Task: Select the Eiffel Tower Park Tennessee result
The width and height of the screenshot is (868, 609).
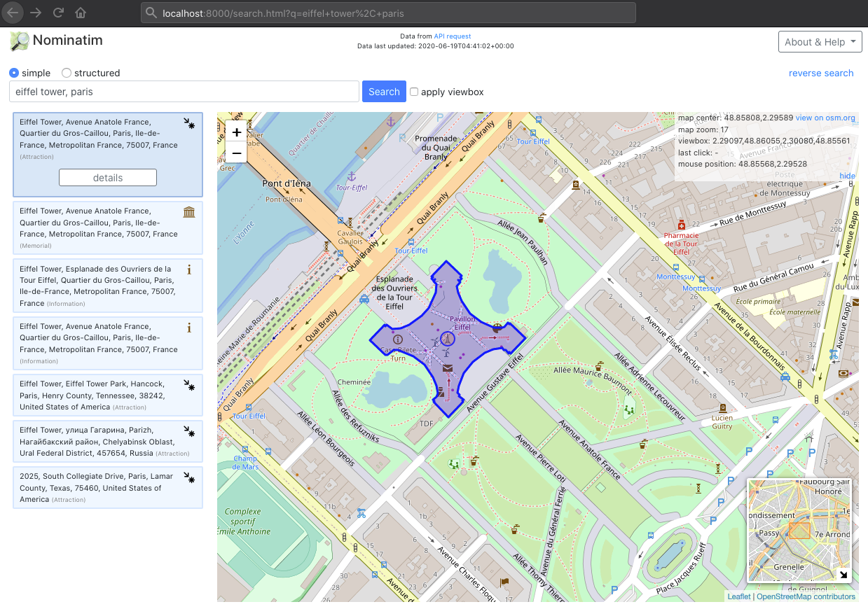Action: (x=108, y=395)
